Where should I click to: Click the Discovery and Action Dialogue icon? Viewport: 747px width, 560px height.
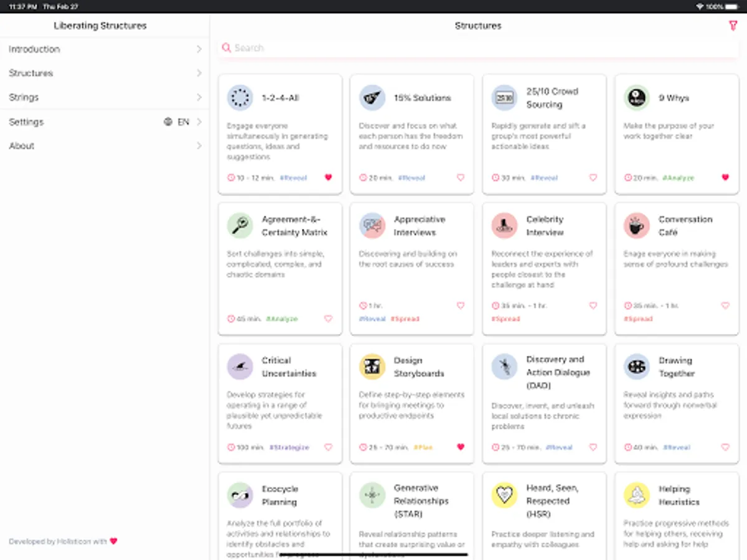pos(504,367)
